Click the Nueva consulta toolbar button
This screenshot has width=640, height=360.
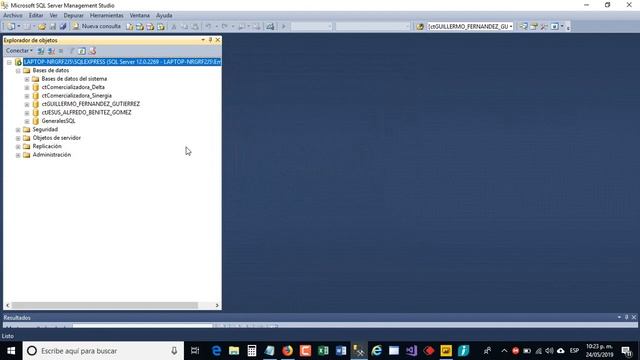pyautogui.click(x=97, y=26)
